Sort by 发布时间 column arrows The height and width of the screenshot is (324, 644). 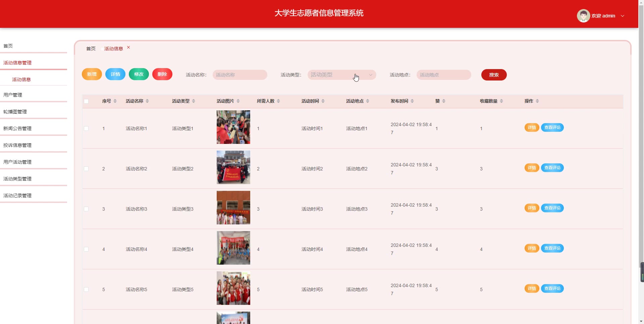pos(412,101)
